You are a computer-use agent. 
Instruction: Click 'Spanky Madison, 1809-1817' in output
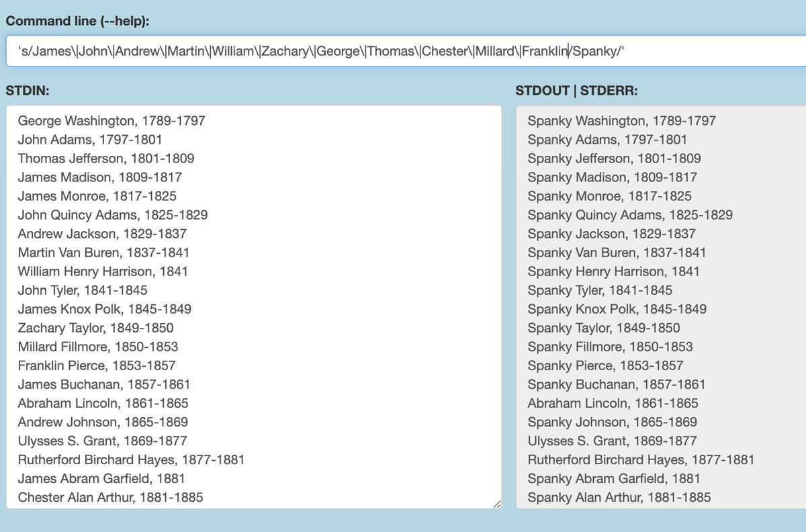613,177
